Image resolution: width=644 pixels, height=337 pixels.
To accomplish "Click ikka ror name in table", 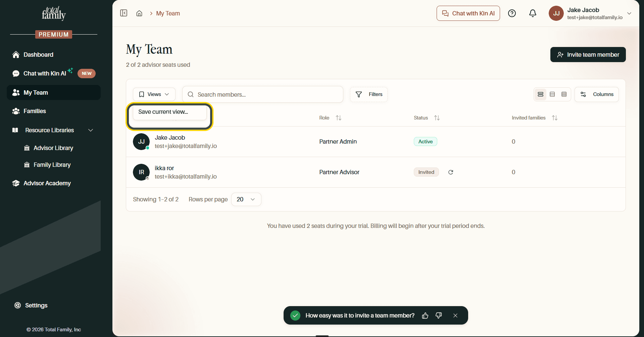I will coord(164,168).
